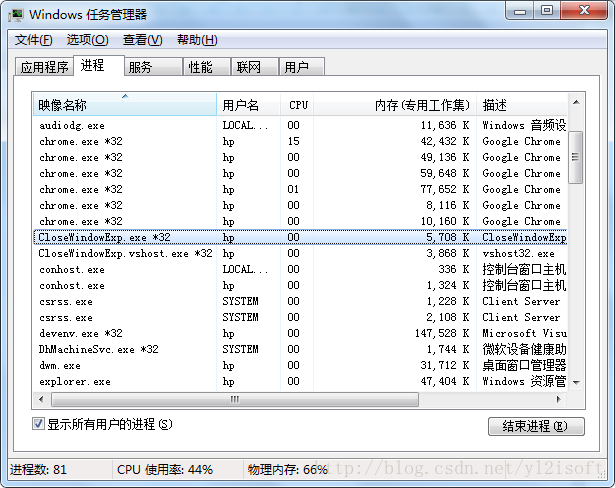615x488 pixels.
Task: Click the 结束进程(E) button
Action: [536, 426]
